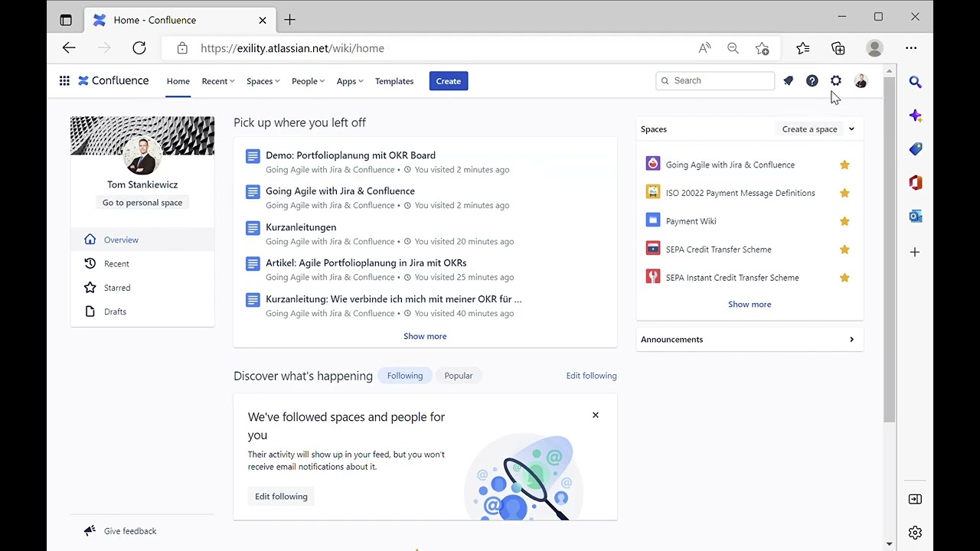Open the profile avatar in Confluence header
This screenshot has width=980, height=551.
861,81
